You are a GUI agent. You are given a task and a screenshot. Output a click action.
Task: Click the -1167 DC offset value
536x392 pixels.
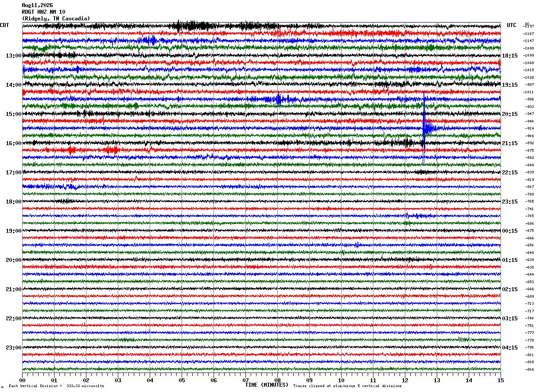click(529, 34)
